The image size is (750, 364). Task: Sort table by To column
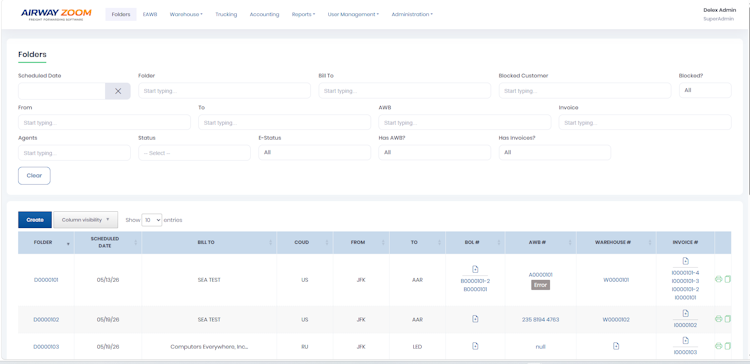(417, 243)
